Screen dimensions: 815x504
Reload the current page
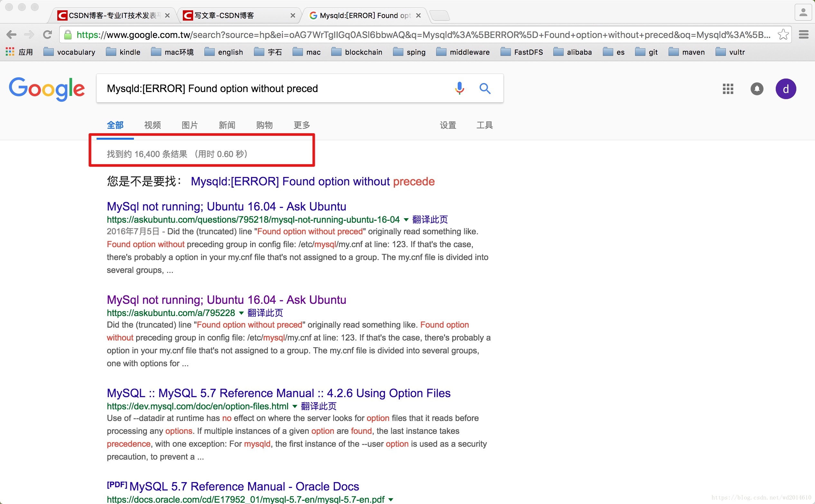[48, 34]
